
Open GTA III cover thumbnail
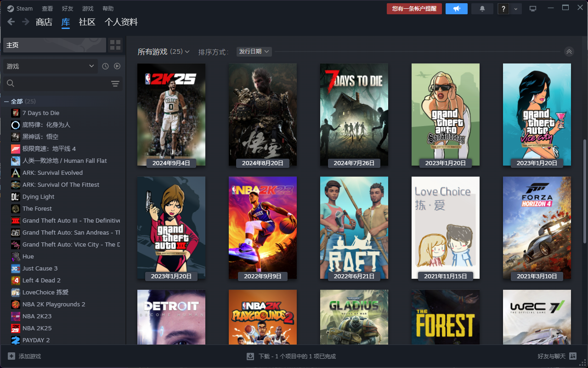click(x=171, y=228)
